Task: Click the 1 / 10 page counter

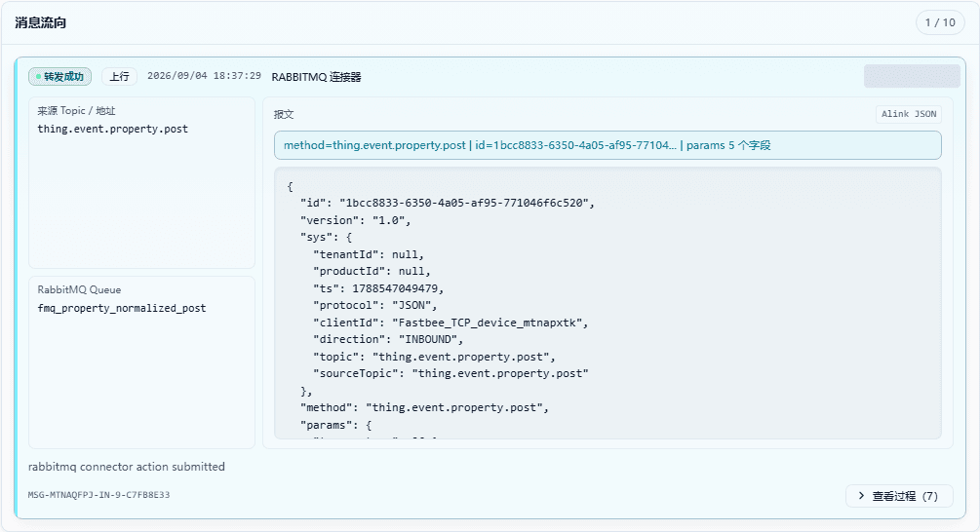Action: click(940, 22)
